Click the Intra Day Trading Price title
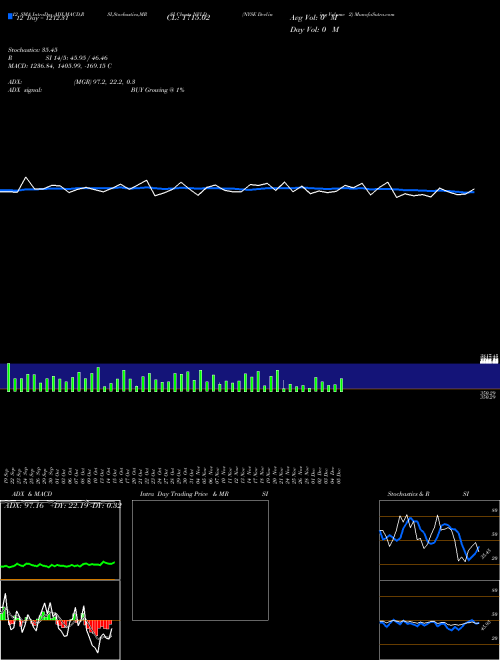500x660 pixels. coord(204,494)
